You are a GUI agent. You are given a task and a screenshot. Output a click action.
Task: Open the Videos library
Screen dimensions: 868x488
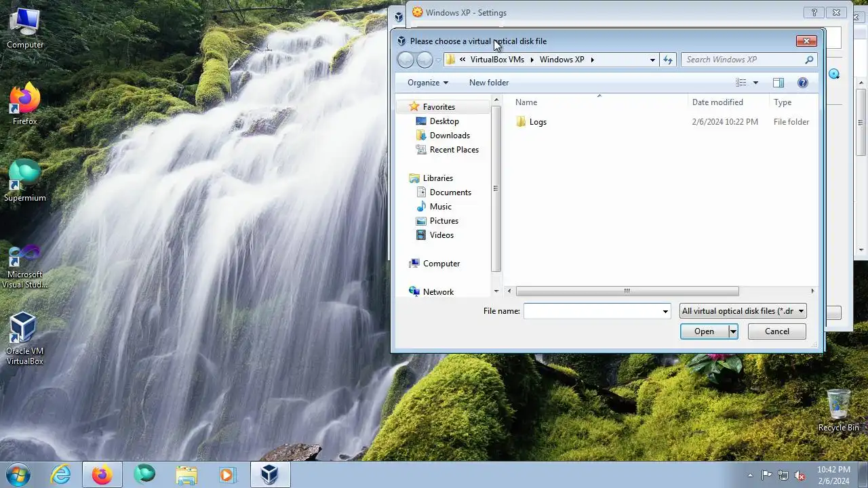pyautogui.click(x=441, y=235)
